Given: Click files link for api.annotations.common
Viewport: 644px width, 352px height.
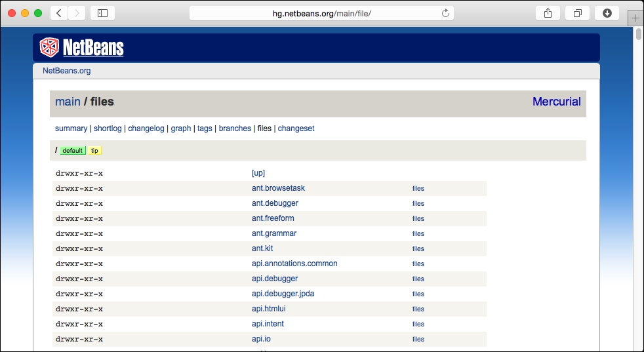Looking at the screenshot, I should click(418, 264).
